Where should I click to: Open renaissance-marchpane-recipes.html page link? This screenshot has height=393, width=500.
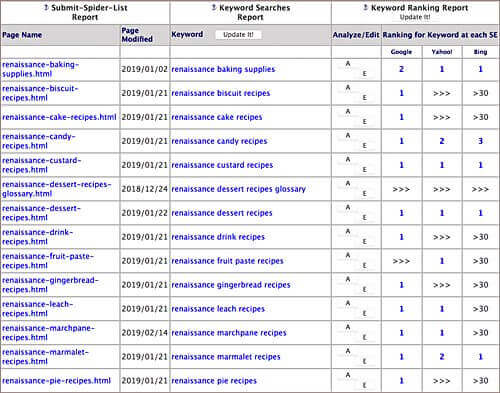[x=48, y=333]
